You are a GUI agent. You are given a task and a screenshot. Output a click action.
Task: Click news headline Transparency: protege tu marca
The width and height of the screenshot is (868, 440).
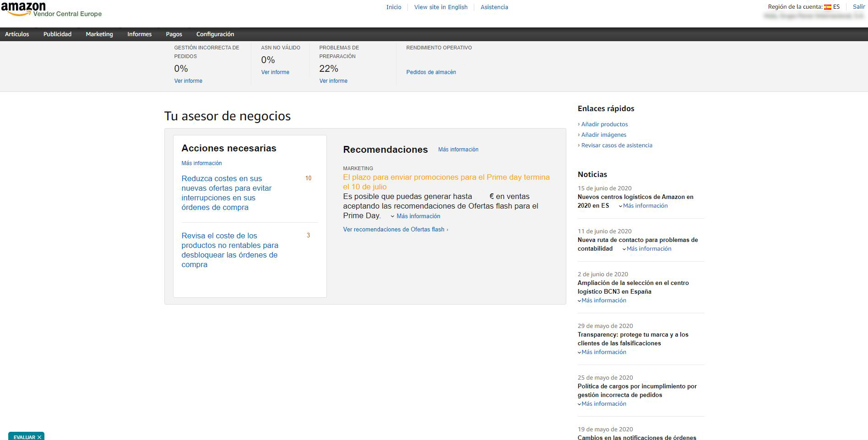click(x=633, y=339)
